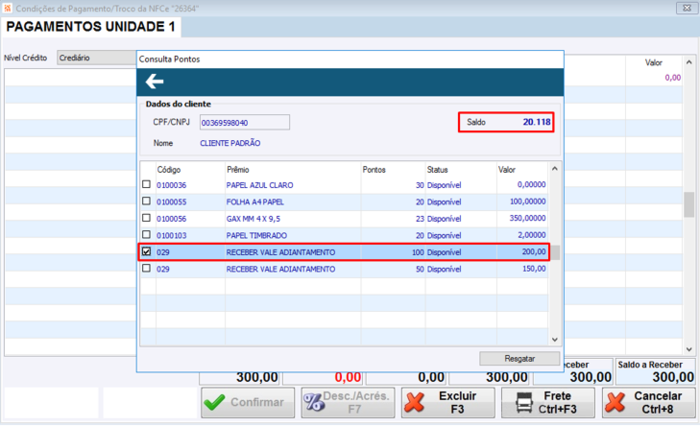Click GAX MM 4 X 9,5 prize name
Viewport: 700px width, 427px height.
tap(253, 219)
